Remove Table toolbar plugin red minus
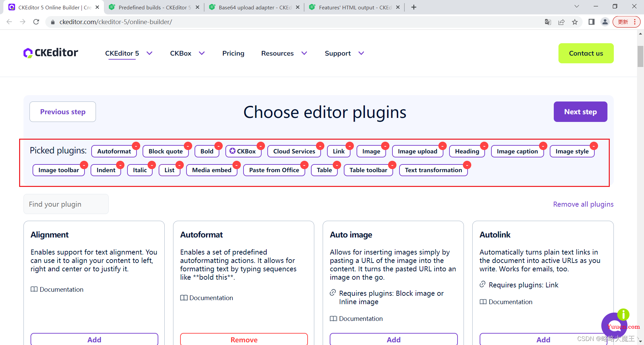 392,165
